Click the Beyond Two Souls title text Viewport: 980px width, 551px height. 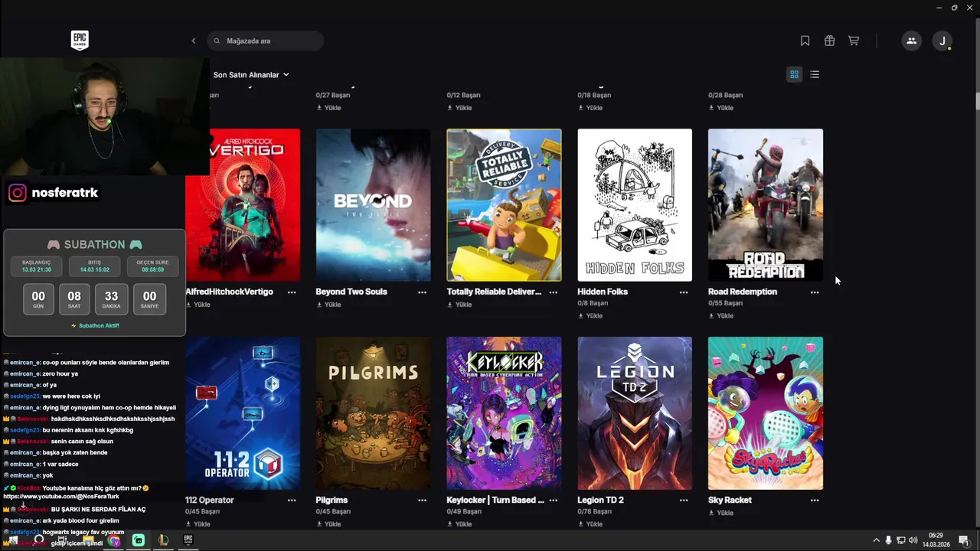tap(351, 292)
